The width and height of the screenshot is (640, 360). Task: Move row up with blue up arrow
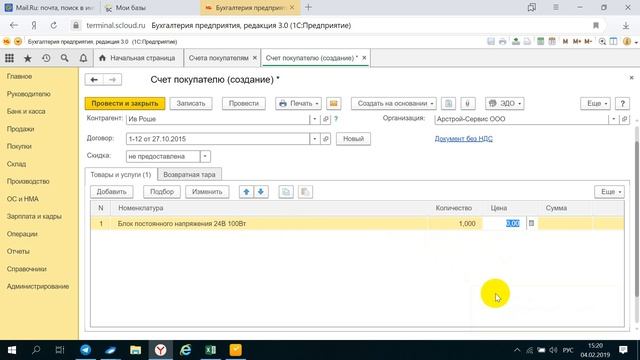click(x=246, y=191)
